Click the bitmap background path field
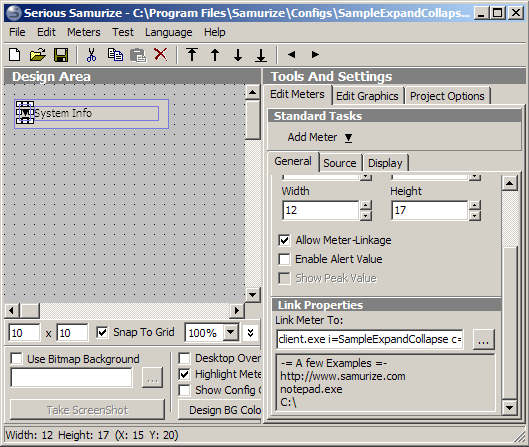The height and width of the screenshot is (447, 529). 71,378
